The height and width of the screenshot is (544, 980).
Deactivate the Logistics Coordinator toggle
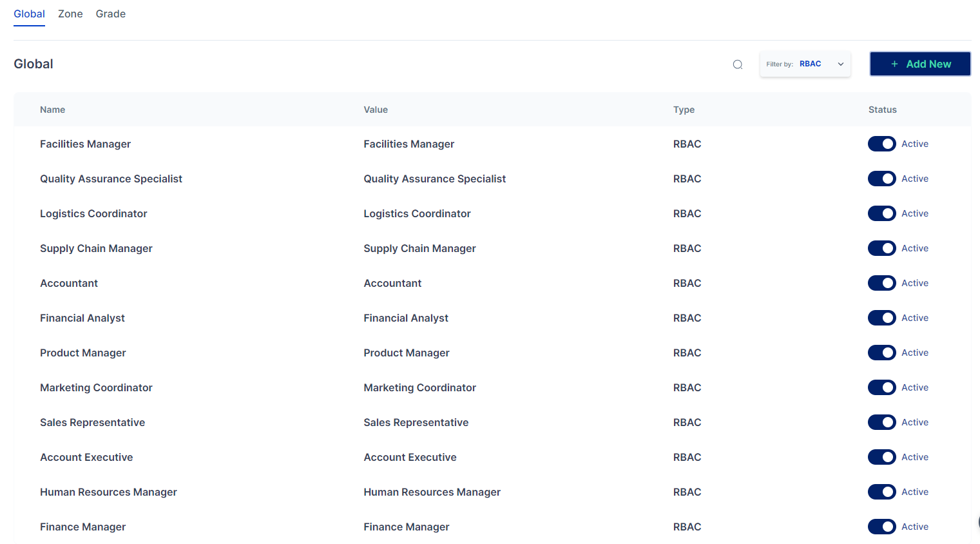pyautogui.click(x=881, y=213)
